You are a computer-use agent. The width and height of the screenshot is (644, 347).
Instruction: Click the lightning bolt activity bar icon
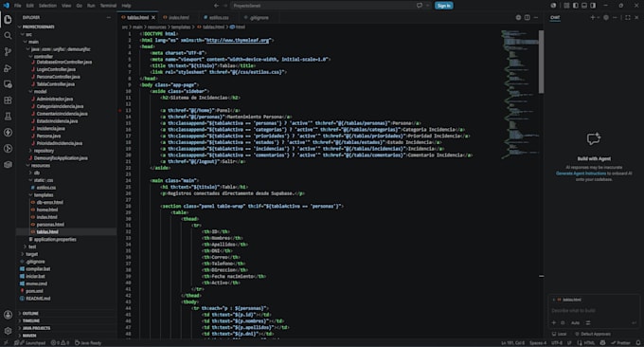(8, 133)
